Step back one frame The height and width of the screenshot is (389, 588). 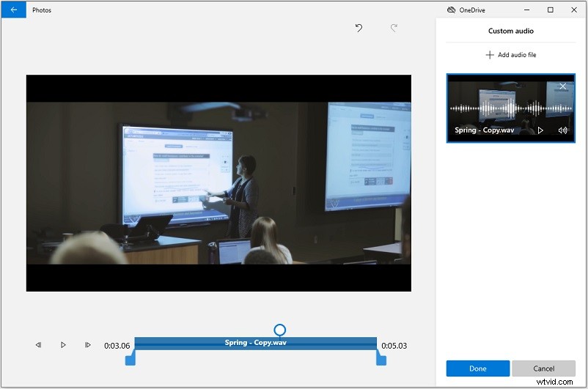click(x=38, y=345)
